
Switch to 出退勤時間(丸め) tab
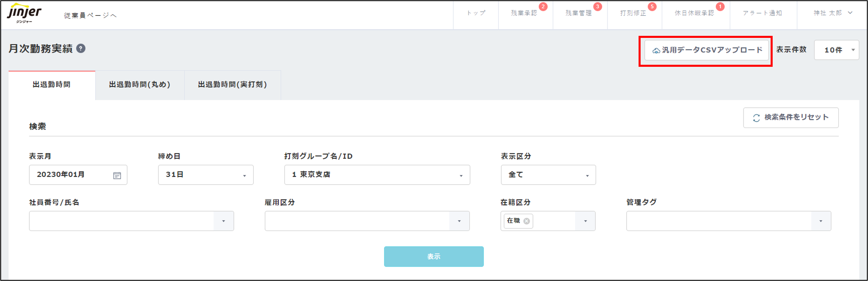[x=140, y=85]
